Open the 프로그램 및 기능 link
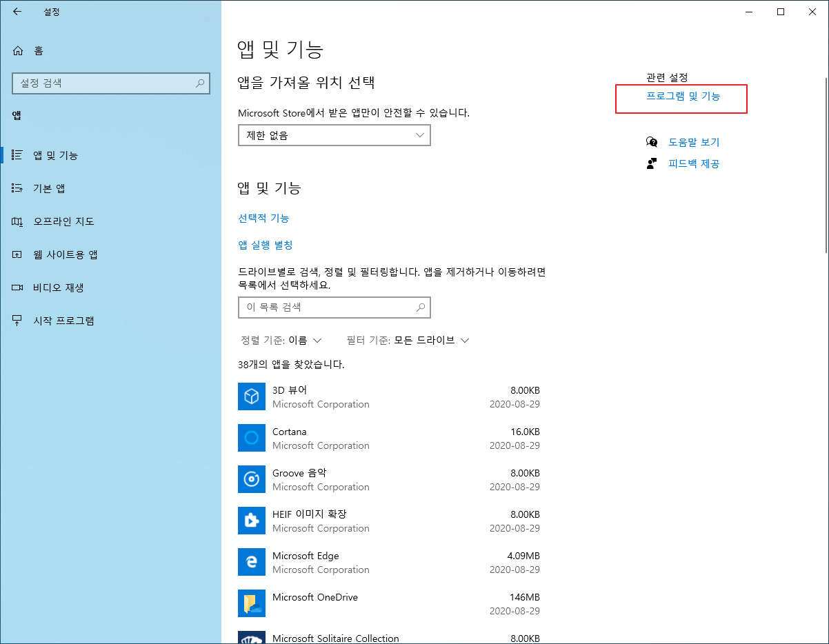This screenshot has height=644, width=829. click(683, 97)
